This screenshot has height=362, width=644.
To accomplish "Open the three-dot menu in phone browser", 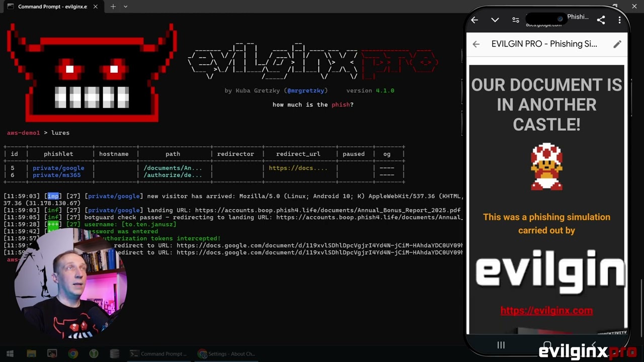I will pyautogui.click(x=620, y=20).
